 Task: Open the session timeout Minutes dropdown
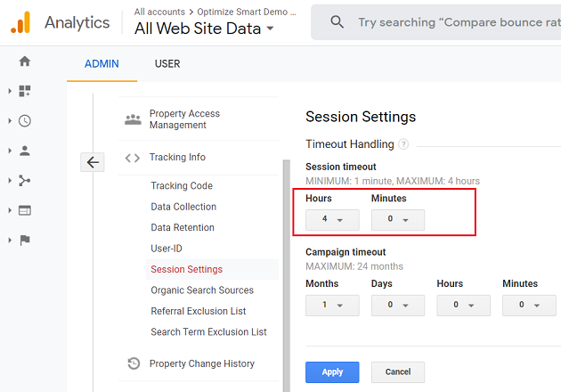coord(397,219)
